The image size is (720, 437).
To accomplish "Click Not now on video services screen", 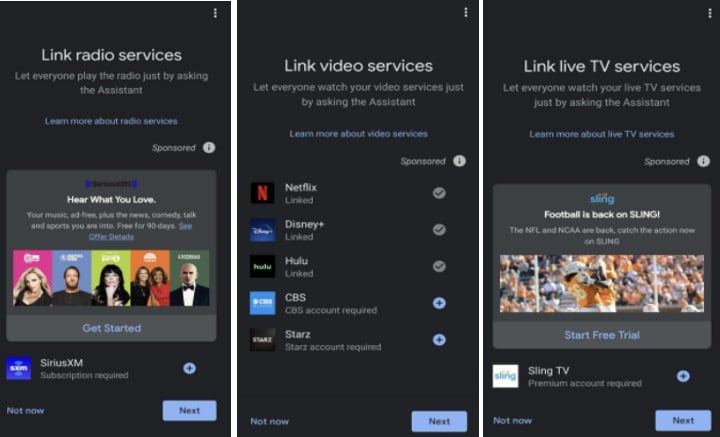I will [270, 421].
